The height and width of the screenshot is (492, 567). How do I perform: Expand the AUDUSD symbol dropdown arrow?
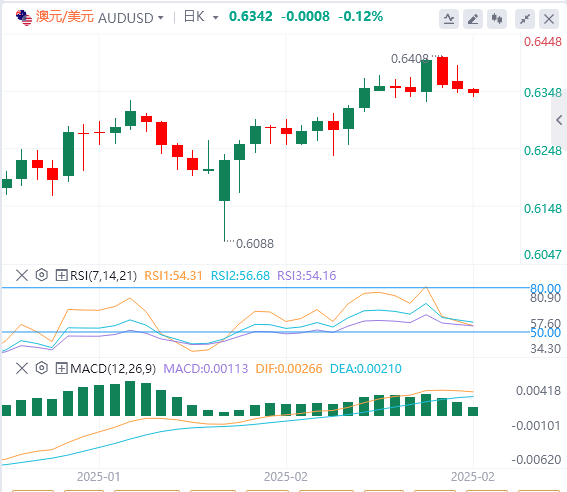tap(161, 18)
